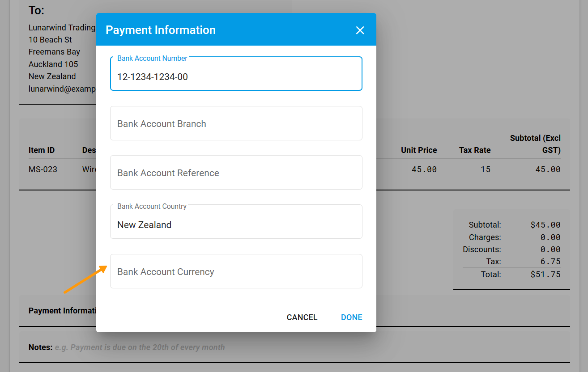
Task: Click the Subtotal value $45.00
Action: 545,224
